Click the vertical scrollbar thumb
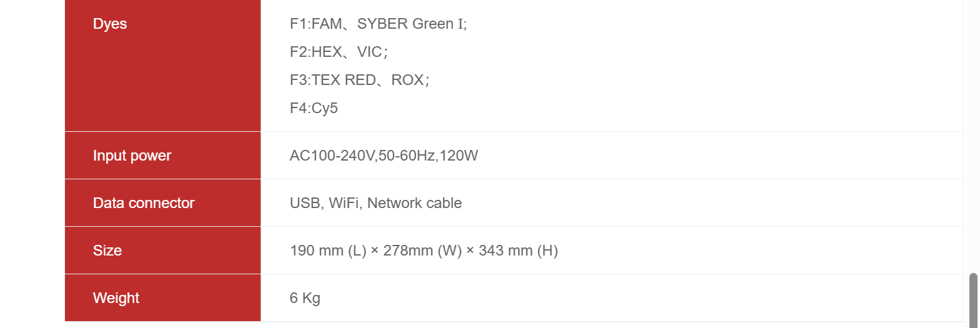The width and height of the screenshot is (980, 328). click(x=973, y=300)
